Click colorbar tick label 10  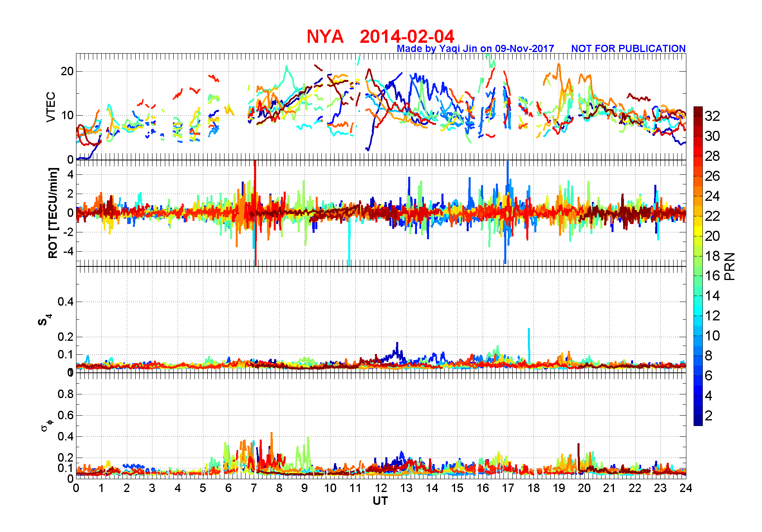click(x=712, y=336)
